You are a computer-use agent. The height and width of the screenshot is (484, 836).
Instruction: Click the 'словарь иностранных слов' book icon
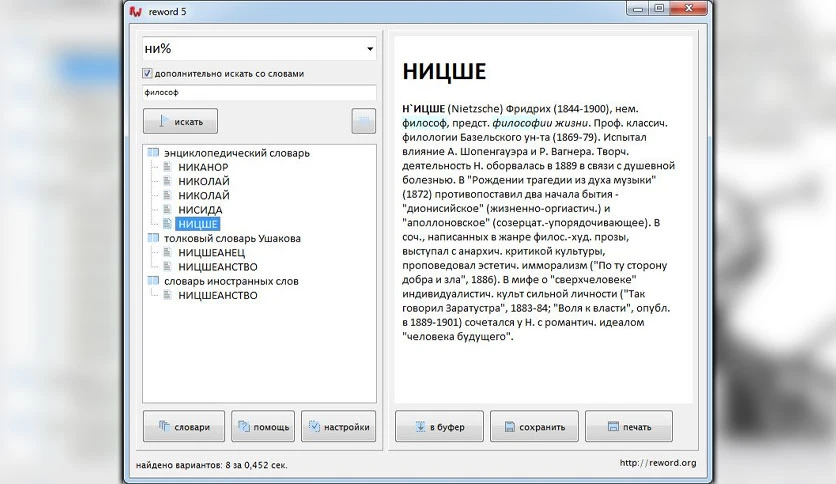(x=153, y=280)
